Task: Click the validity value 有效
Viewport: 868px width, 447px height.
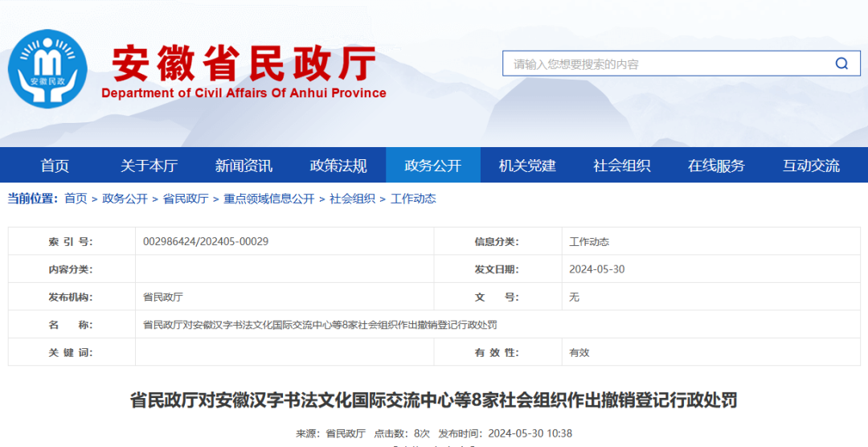Action: click(x=579, y=352)
